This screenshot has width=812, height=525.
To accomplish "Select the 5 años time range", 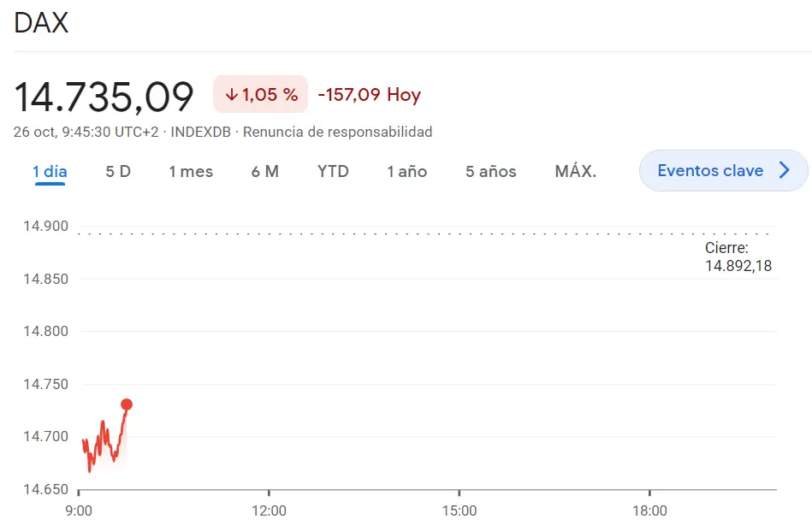I will (490, 171).
